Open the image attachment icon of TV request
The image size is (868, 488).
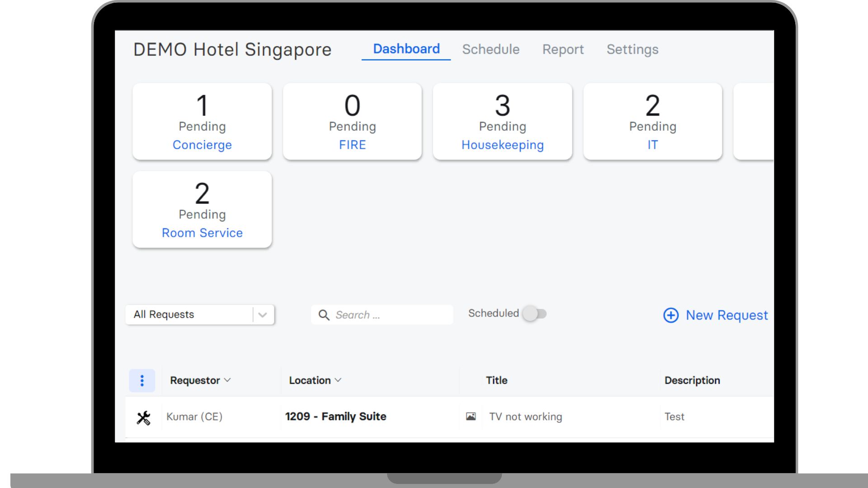click(471, 417)
